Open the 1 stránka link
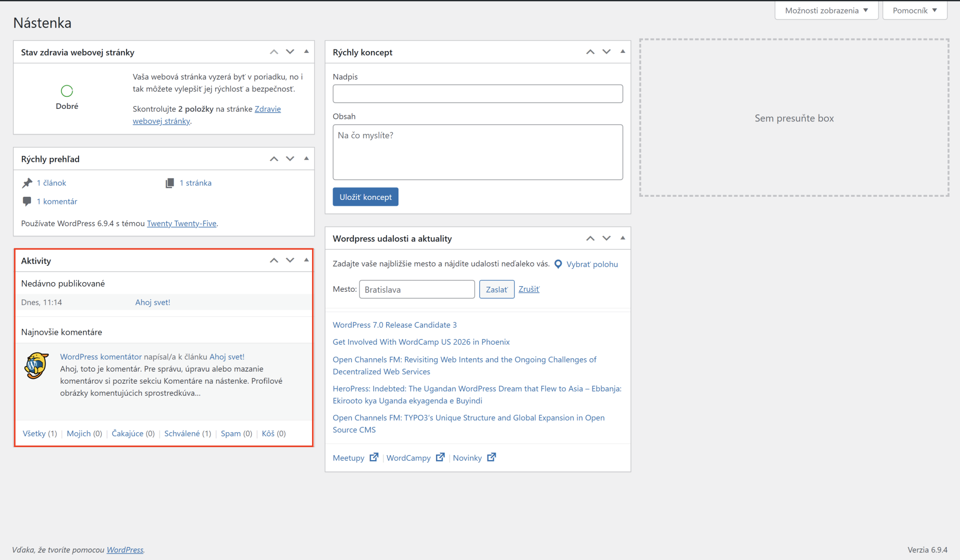This screenshot has height=560, width=960. coord(195,183)
